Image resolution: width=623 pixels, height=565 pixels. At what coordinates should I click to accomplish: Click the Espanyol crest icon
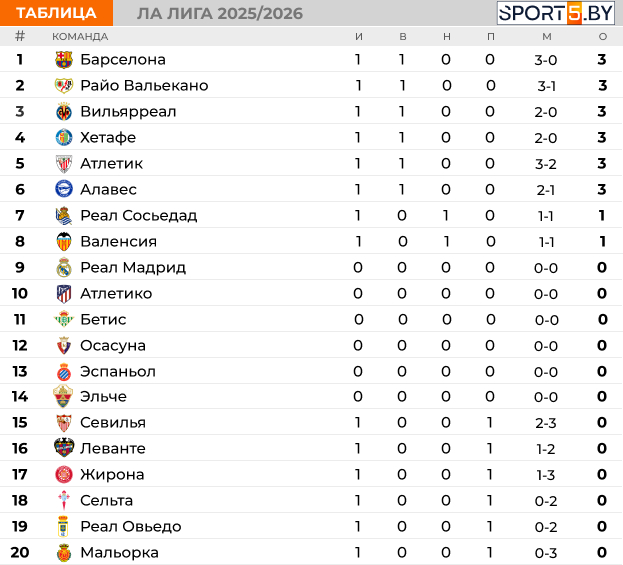click(x=64, y=372)
